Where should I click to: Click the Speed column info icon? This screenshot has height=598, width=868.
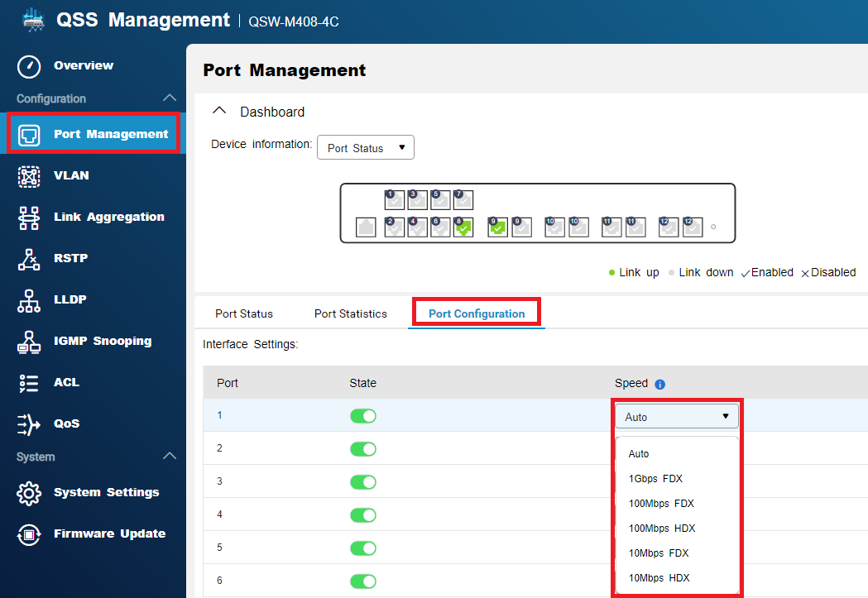pos(659,384)
